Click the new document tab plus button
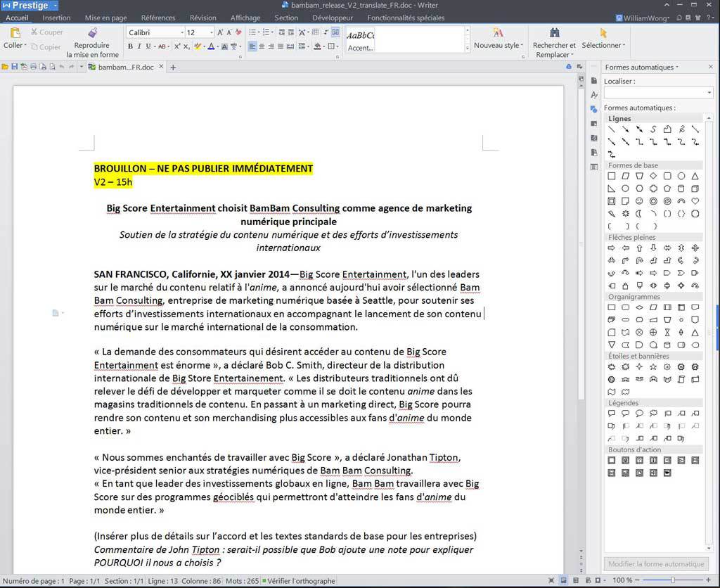The width and height of the screenshot is (720, 588). point(173,67)
